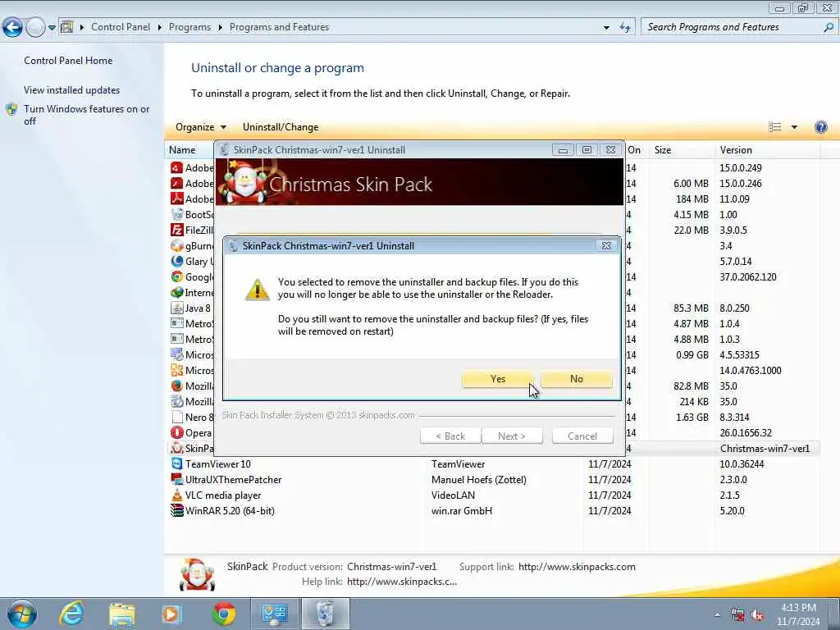The image size is (840, 630).
Task: Click the Nero 8 program icon
Action: pyautogui.click(x=177, y=417)
